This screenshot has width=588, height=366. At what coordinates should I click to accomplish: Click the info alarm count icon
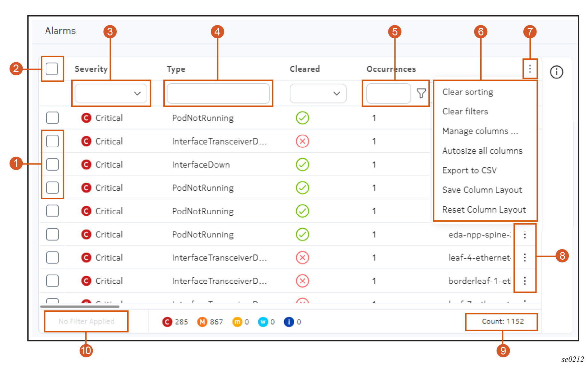click(289, 322)
